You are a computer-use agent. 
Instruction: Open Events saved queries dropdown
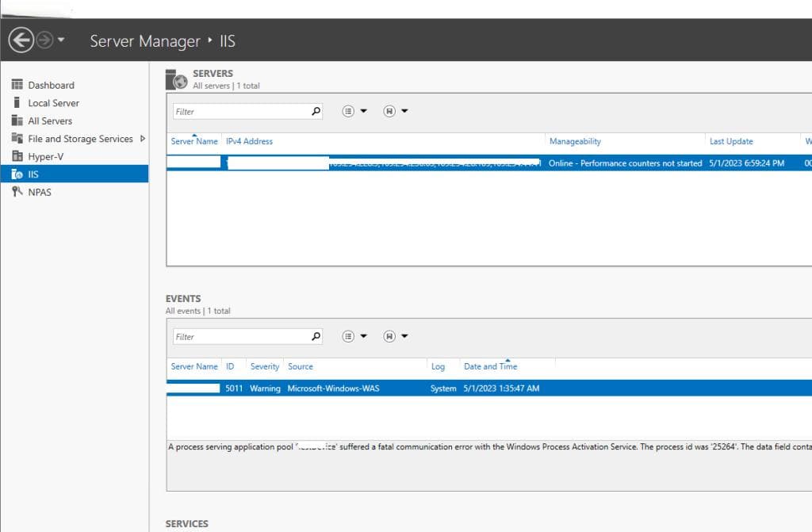point(396,336)
